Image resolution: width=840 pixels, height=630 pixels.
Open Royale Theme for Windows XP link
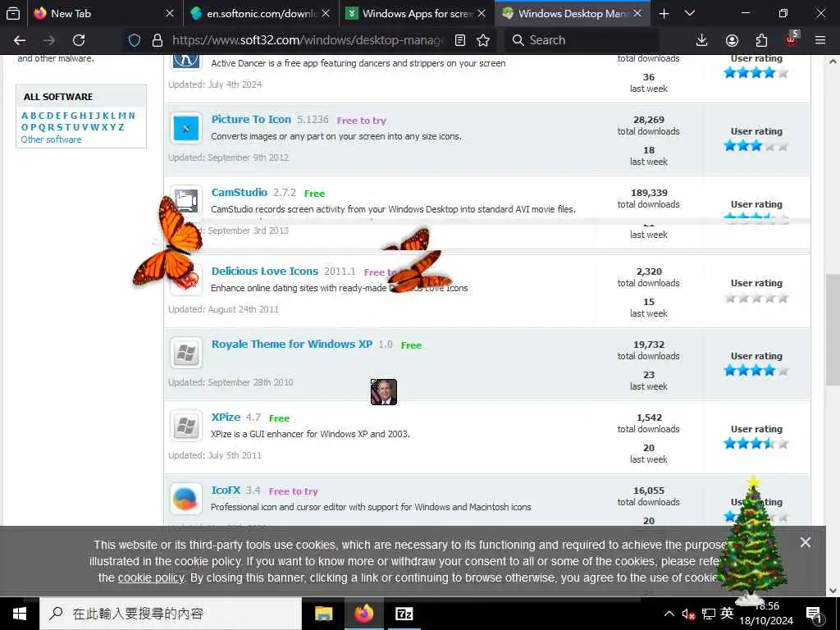click(x=292, y=344)
